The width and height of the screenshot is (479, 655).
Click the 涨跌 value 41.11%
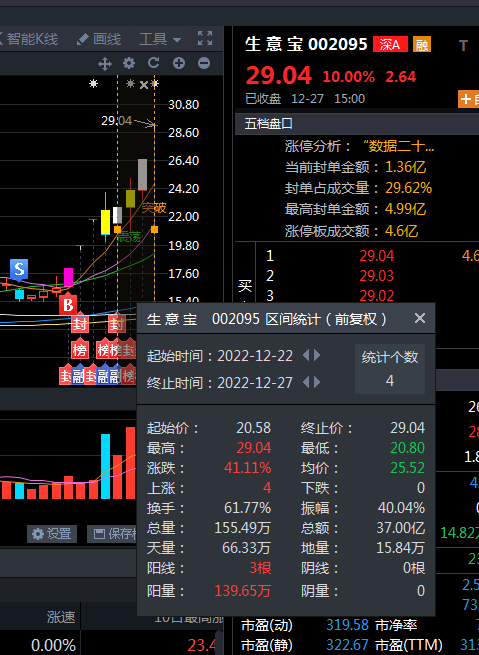point(248,468)
